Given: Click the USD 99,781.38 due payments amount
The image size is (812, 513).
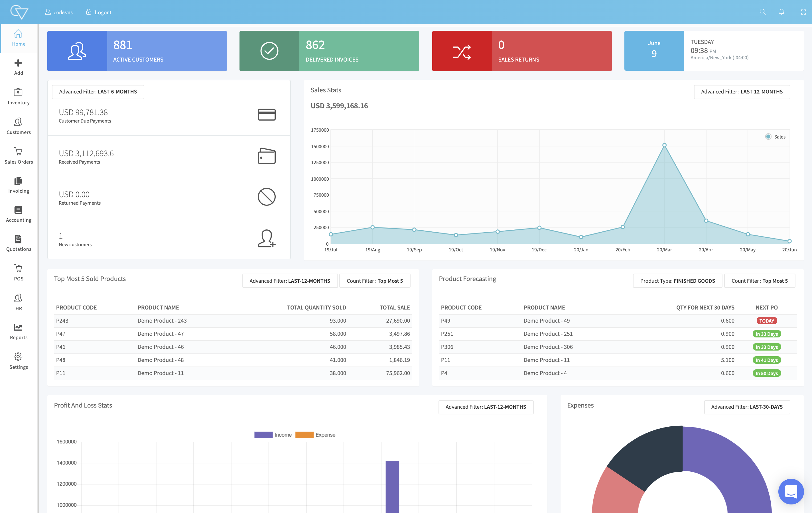Looking at the screenshot, I should 83,112.
